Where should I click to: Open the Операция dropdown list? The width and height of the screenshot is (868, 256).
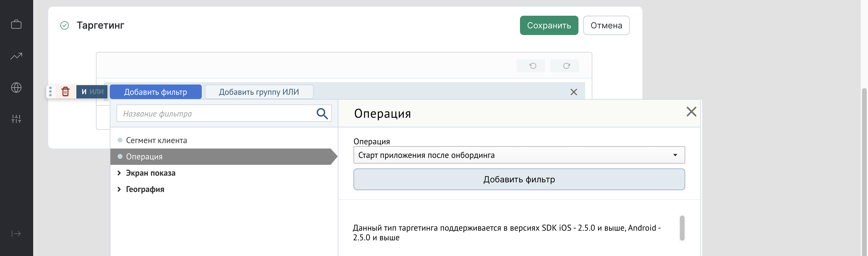519,155
